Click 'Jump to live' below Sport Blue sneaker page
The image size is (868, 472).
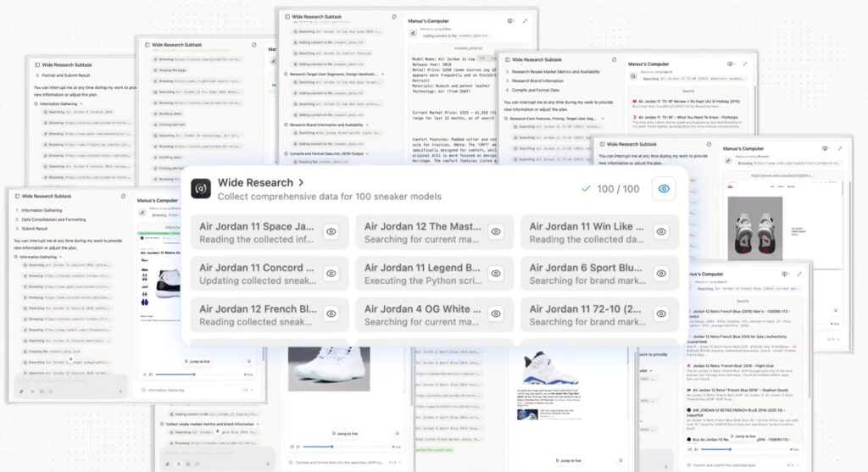[x=569, y=460]
